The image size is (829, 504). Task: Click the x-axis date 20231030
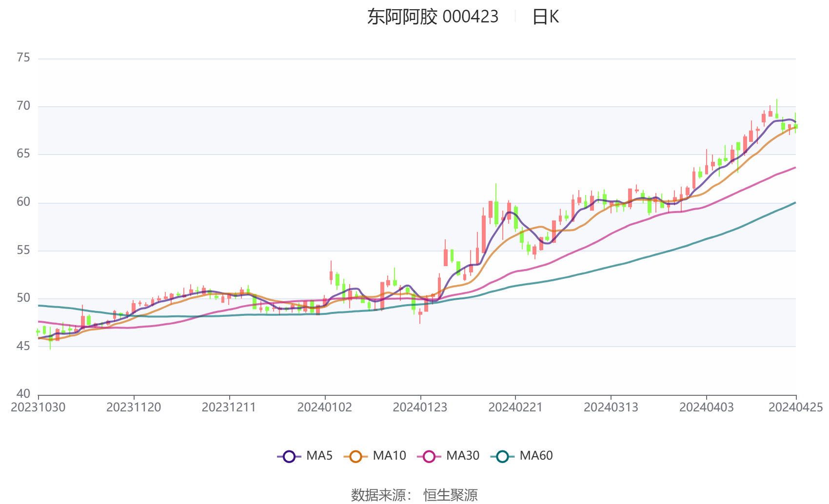(38, 407)
